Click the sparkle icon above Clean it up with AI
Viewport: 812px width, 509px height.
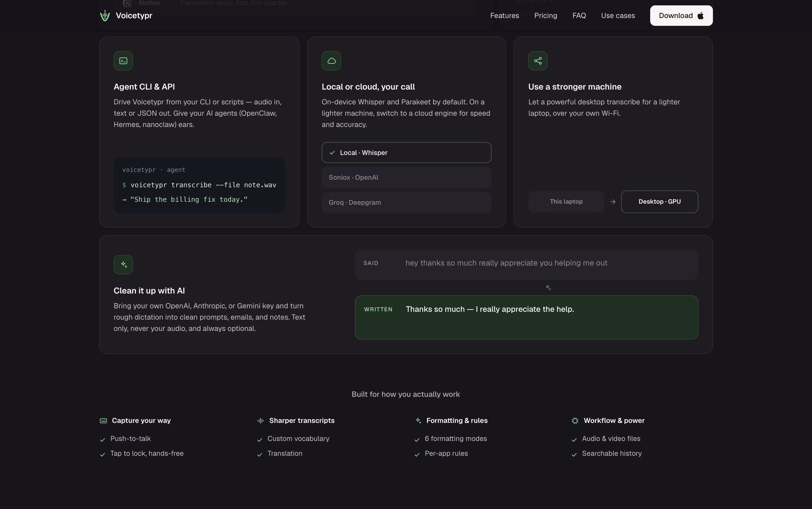[123, 265]
